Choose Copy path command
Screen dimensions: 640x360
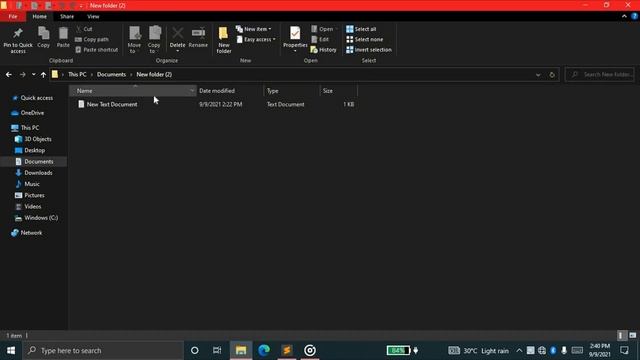click(x=92, y=40)
